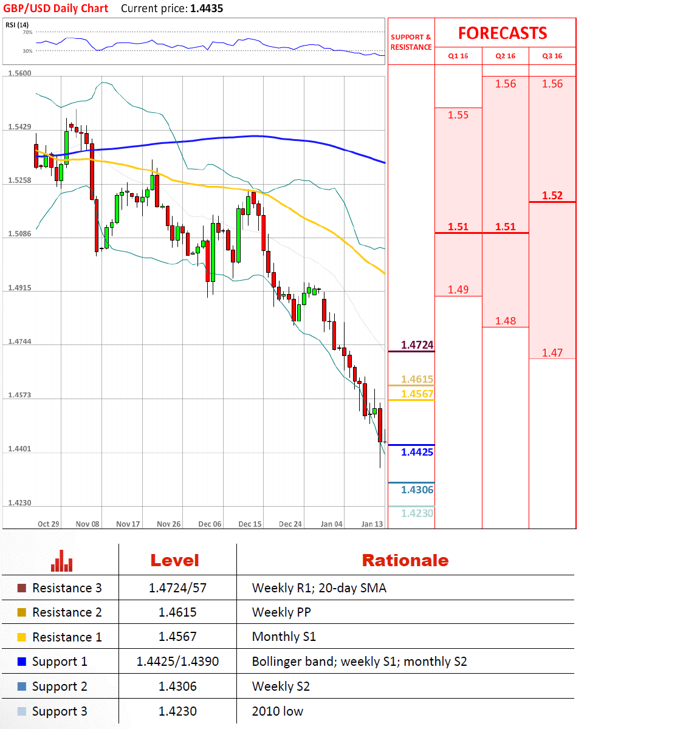Click the 1.4724/57 level cell
The image size is (700, 729).
pyautogui.click(x=177, y=588)
